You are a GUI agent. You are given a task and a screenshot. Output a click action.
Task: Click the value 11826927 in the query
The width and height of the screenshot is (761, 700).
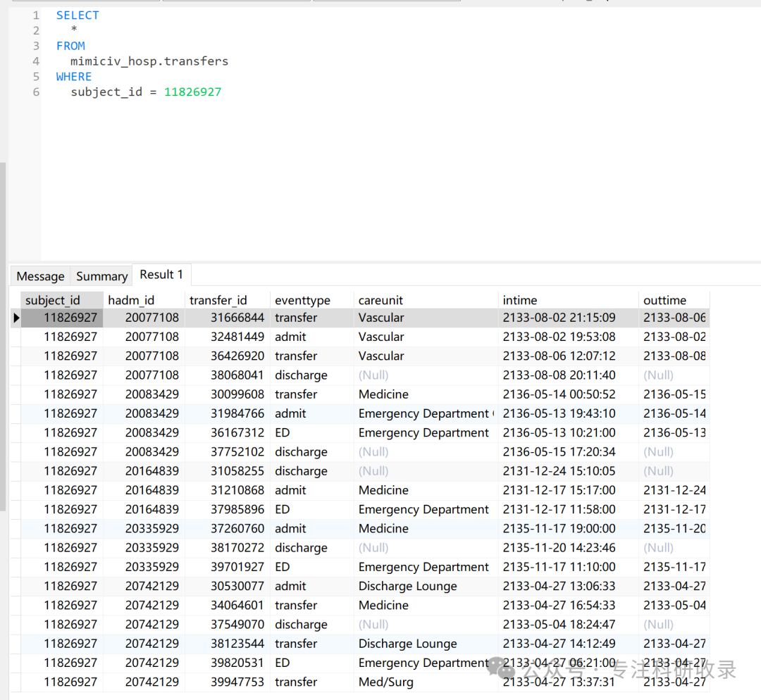[x=192, y=92]
